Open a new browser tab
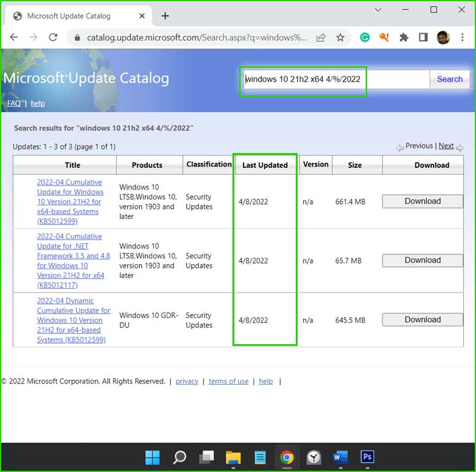476x472 pixels. [x=165, y=16]
